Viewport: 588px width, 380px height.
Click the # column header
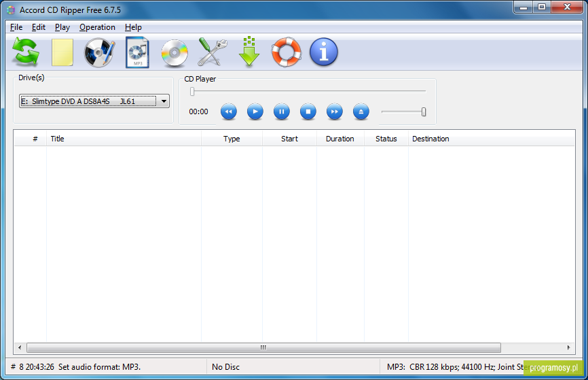click(x=31, y=139)
